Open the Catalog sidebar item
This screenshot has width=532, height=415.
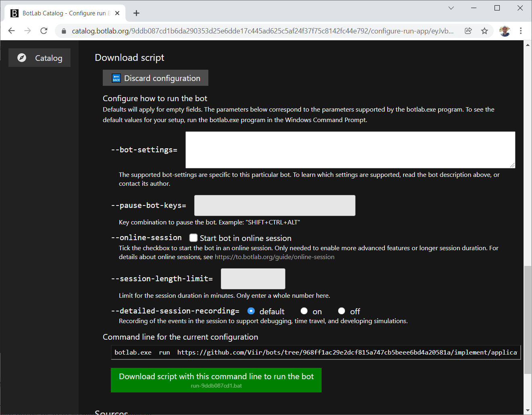click(39, 58)
